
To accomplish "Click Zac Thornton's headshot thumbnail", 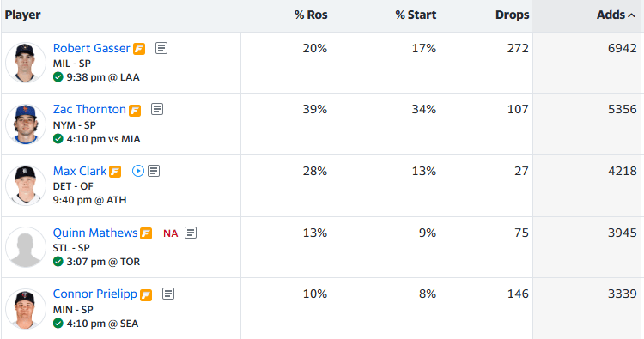I will (26, 124).
